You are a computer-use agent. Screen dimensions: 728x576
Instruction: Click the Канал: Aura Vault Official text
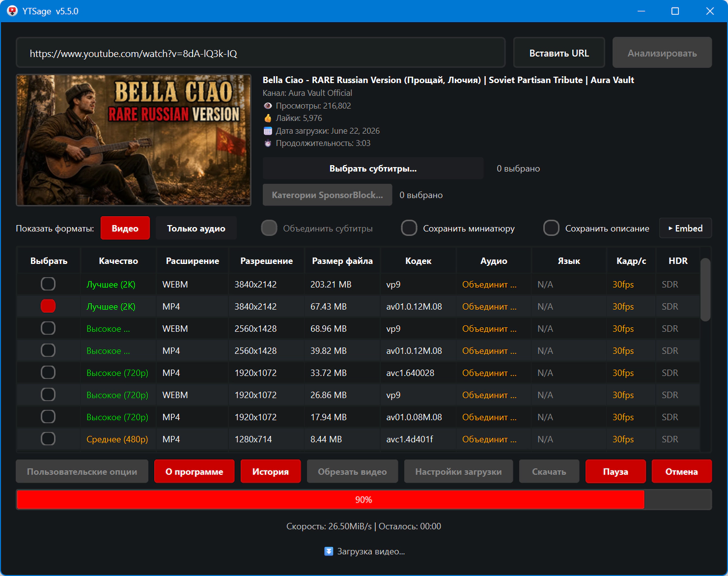(x=308, y=93)
